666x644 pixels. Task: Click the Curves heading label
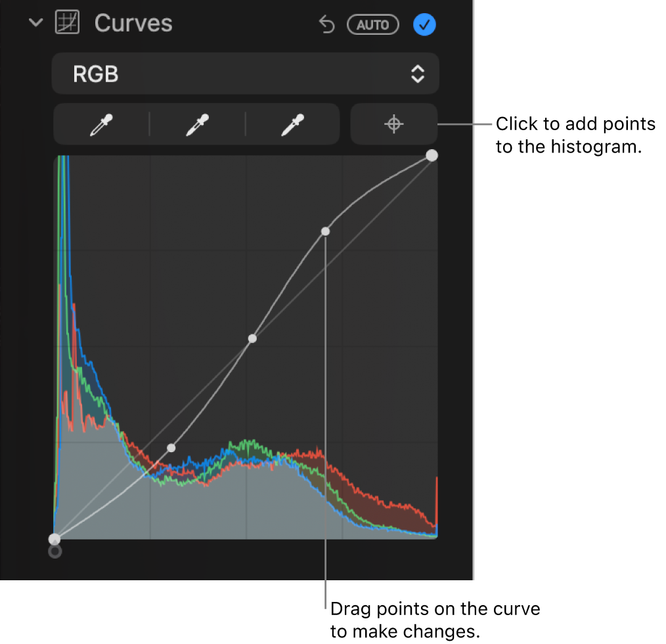133,23
